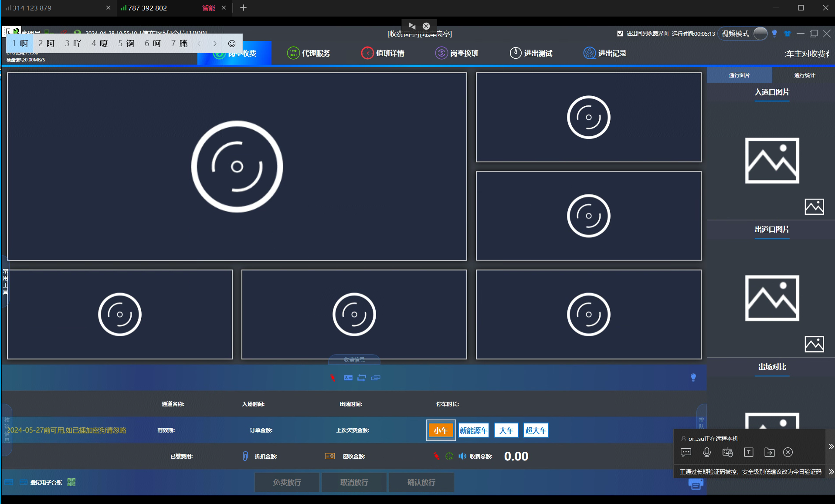Go to 岗亭换班 shift change
The width and height of the screenshot is (835, 504).
457,53
